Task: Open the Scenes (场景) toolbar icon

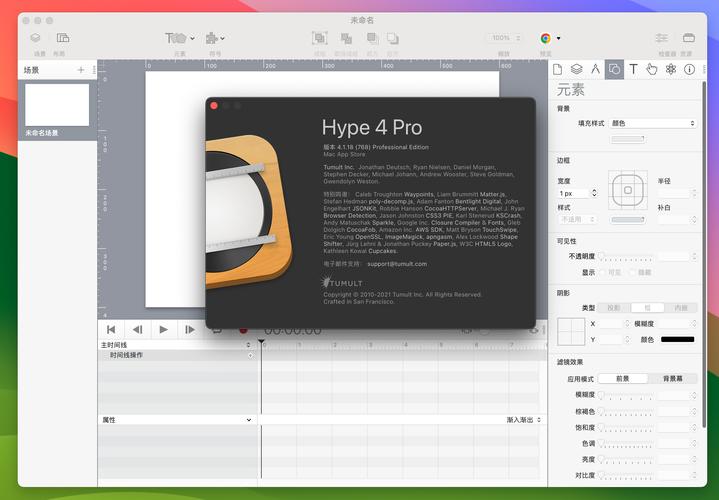Action: 35,38
